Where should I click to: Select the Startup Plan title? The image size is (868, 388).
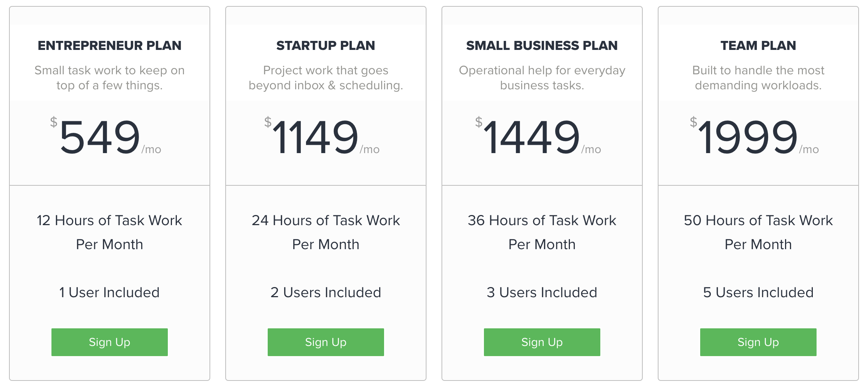click(x=325, y=45)
